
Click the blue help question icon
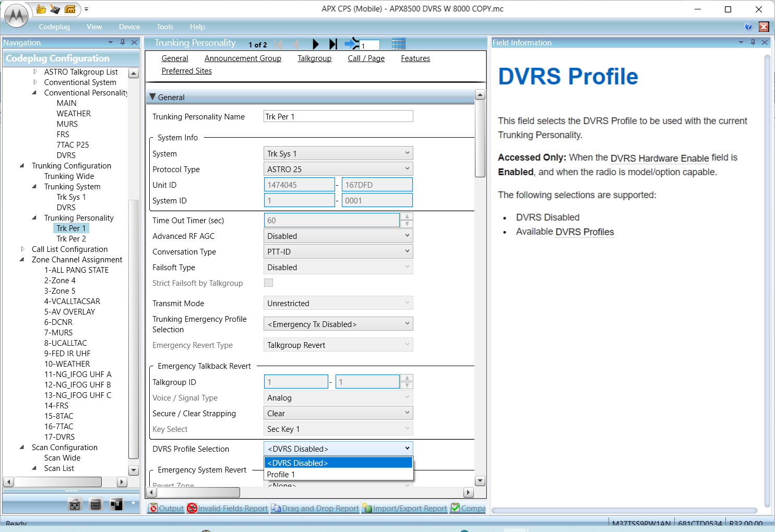(748, 27)
